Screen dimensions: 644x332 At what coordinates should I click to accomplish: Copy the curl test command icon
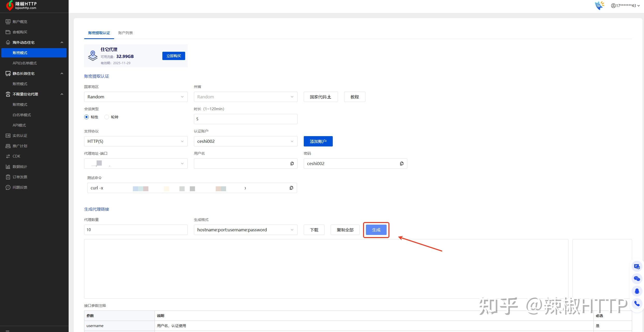click(291, 188)
